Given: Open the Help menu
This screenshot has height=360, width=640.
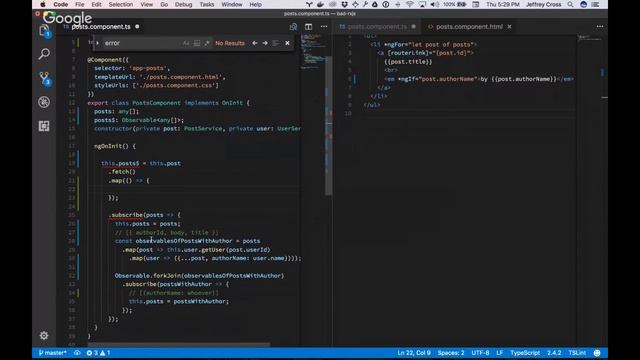Looking at the screenshot, I should point(256,4).
